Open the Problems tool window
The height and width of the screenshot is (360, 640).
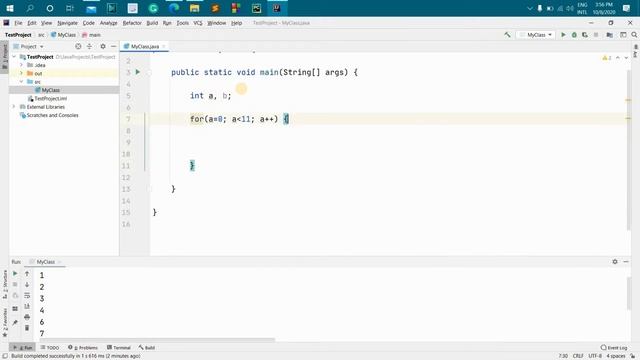click(83, 348)
